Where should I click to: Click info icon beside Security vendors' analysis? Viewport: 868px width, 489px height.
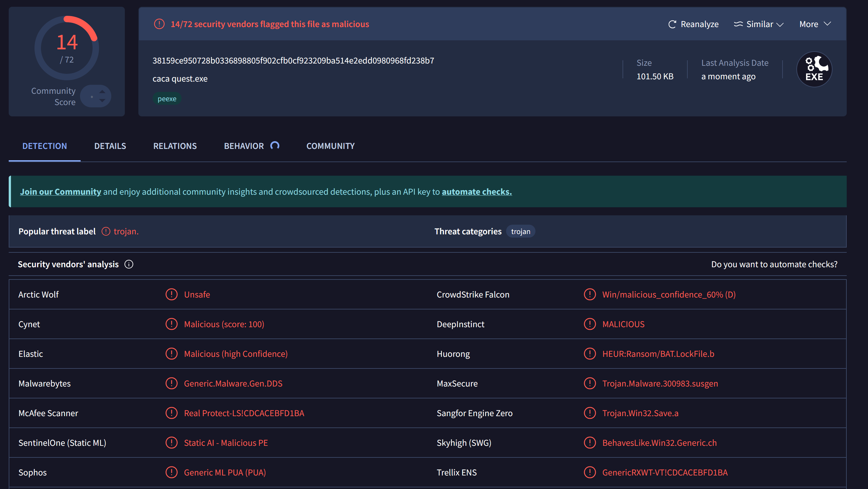tap(129, 264)
